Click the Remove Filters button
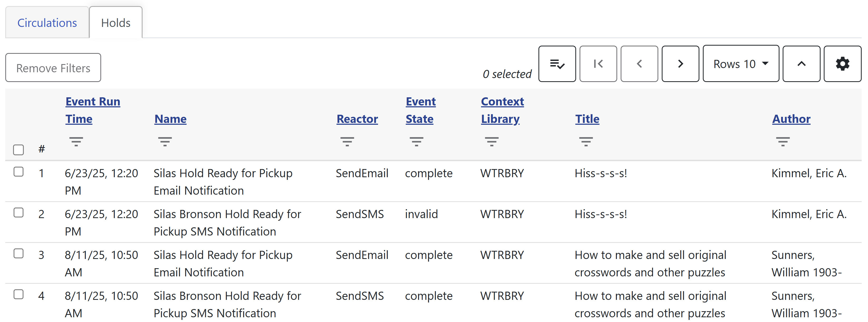868x322 pixels. pyautogui.click(x=53, y=68)
